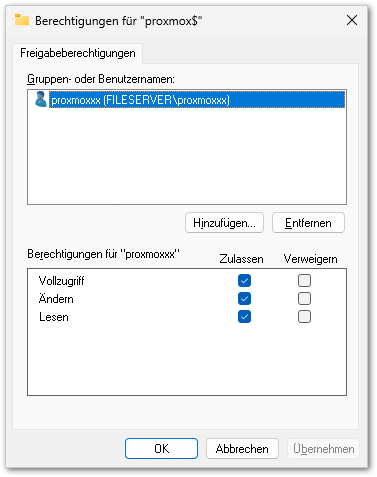Switch to Freigabeberechtigungen tab

[78, 53]
